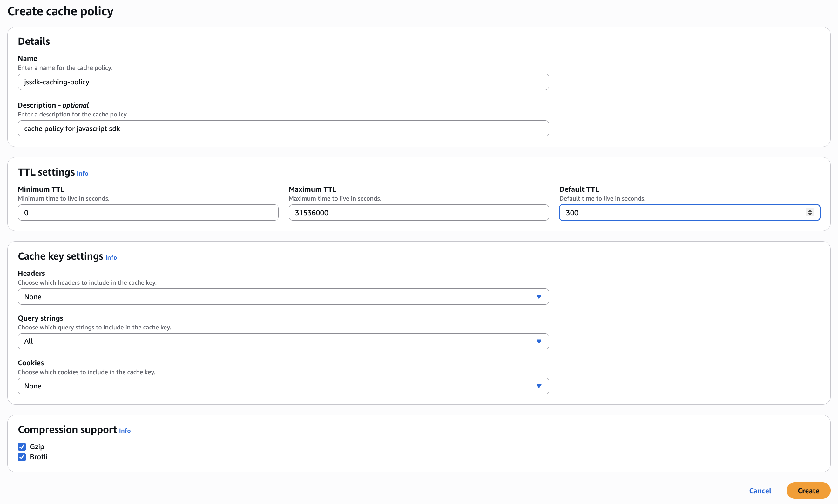Click the Name field containing jssdk-caching-policy
838x504 pixels.
click(283, 82)
